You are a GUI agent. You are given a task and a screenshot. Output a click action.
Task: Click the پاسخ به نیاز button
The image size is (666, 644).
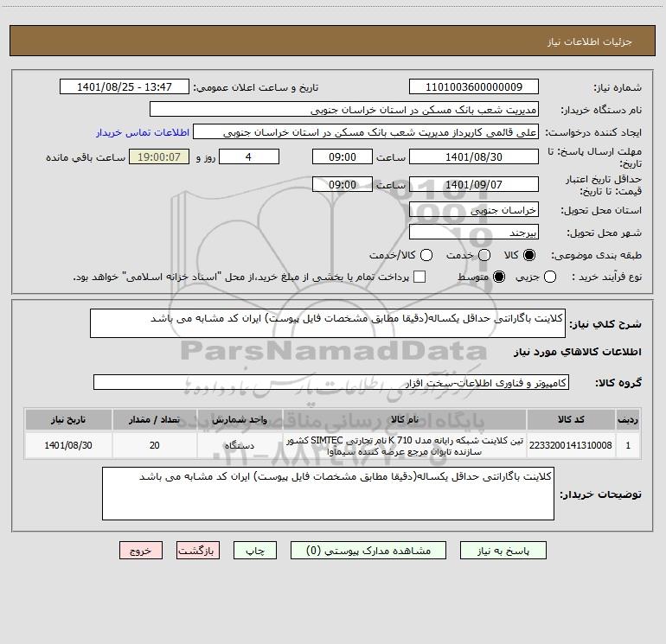(503, 551)
